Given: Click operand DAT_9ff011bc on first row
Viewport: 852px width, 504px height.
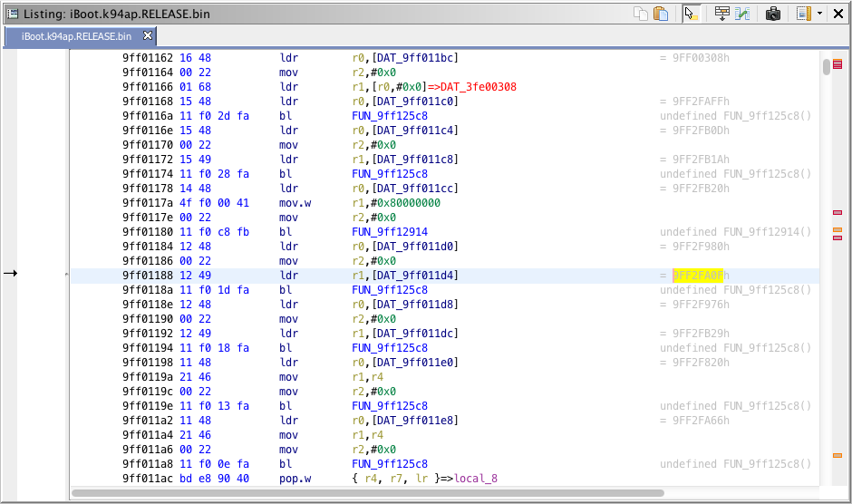Looking at the screenshot, I should (415, 58).
